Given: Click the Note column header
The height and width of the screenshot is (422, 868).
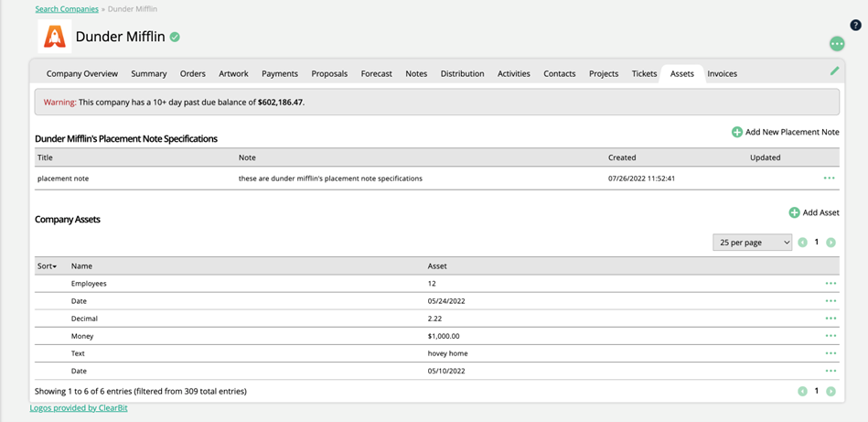Looking at the screenshot, I should click(x=247, y=157).
